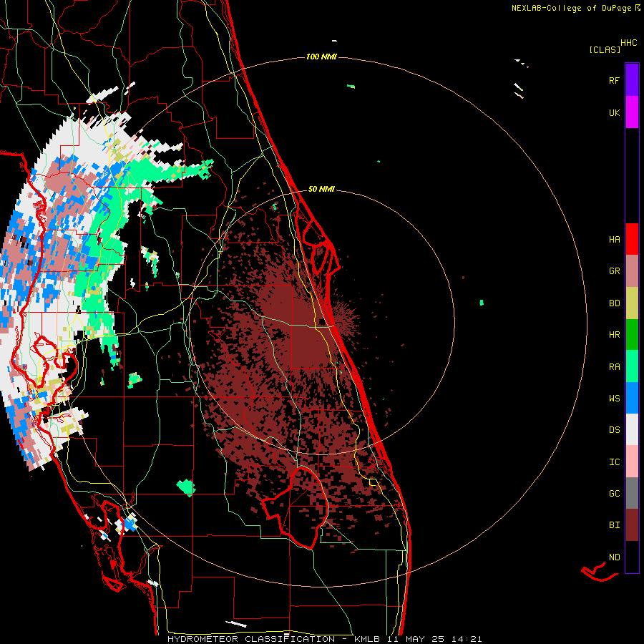Click the RA legend label
Screen dimensions: 644x644
[x=614, y=366]
